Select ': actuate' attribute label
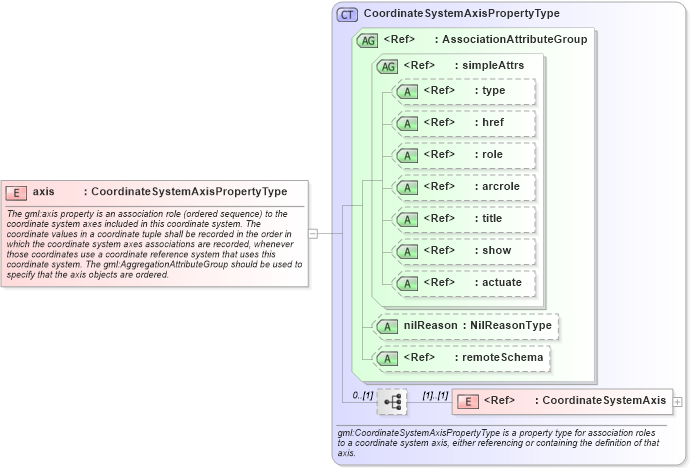 pyautogui.click(x=498, y=282)
